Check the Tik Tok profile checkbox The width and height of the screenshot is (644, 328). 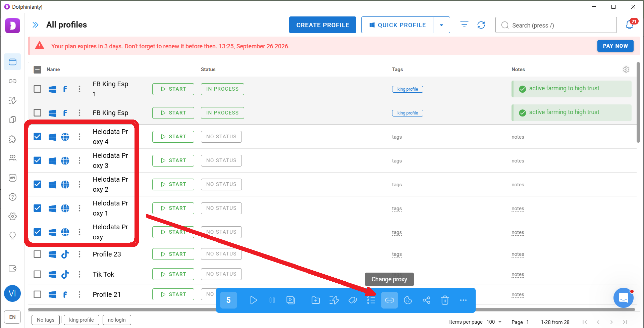(x=38, y=274)
